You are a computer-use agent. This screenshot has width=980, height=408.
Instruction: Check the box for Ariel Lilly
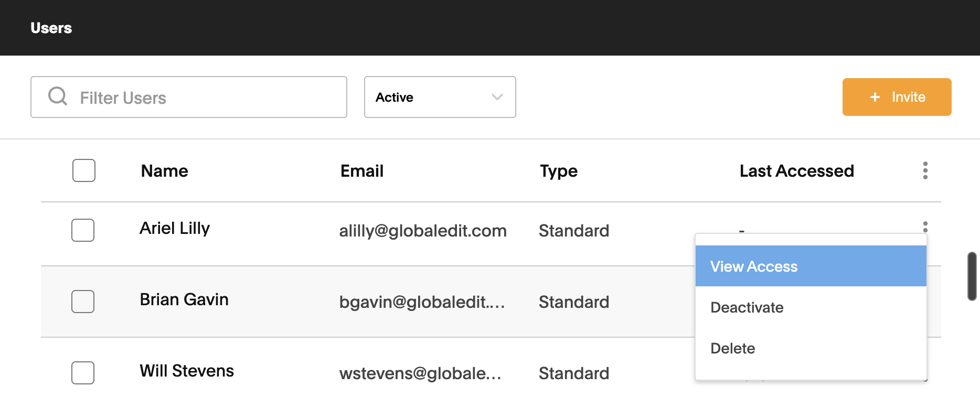click(x=83, y=230)
